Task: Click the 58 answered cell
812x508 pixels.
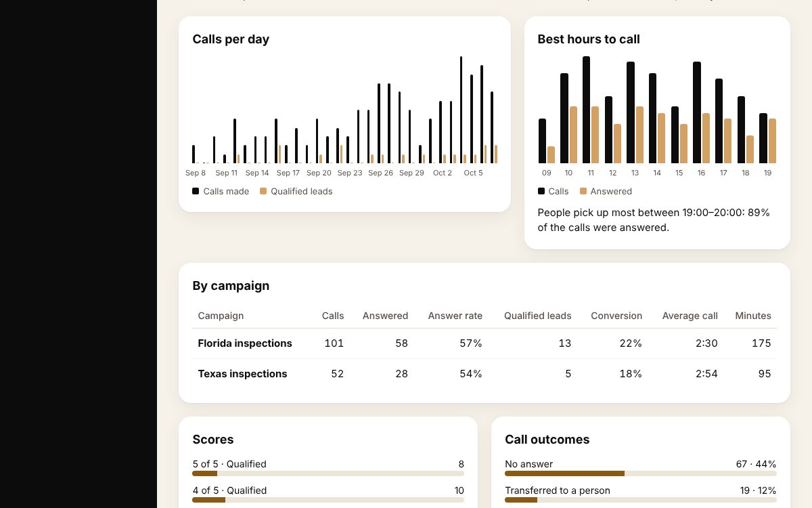Action: [x=402, y=343]
